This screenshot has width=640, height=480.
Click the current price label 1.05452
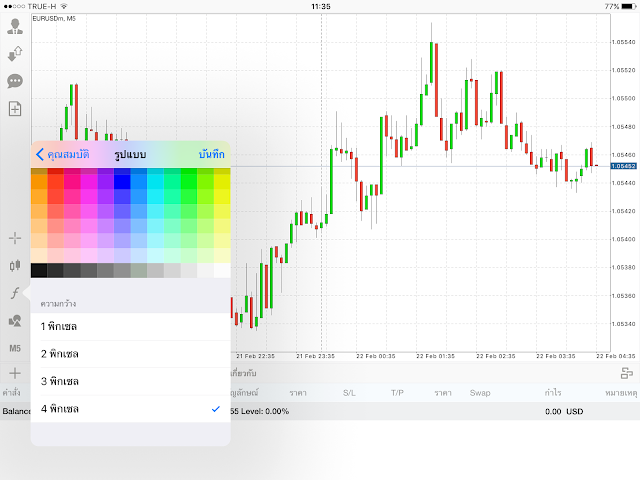click(623, 166)
